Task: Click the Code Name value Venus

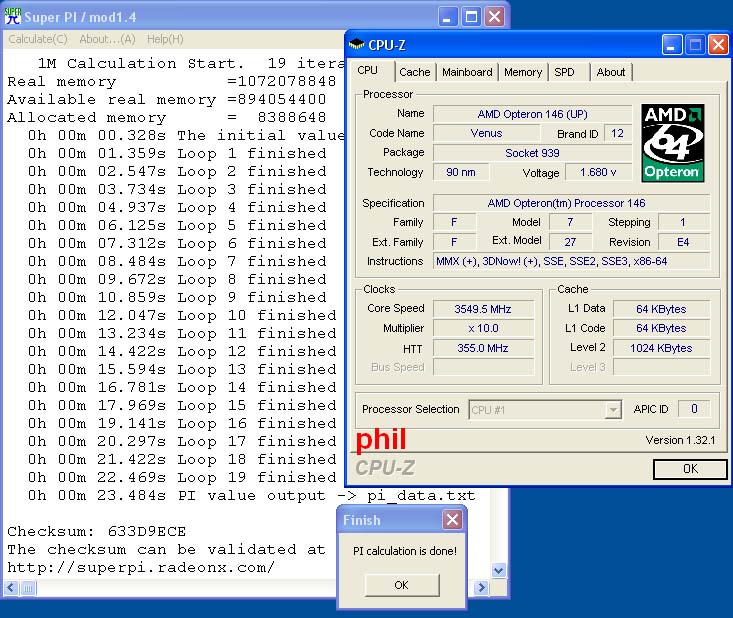Action: [486, 133]
